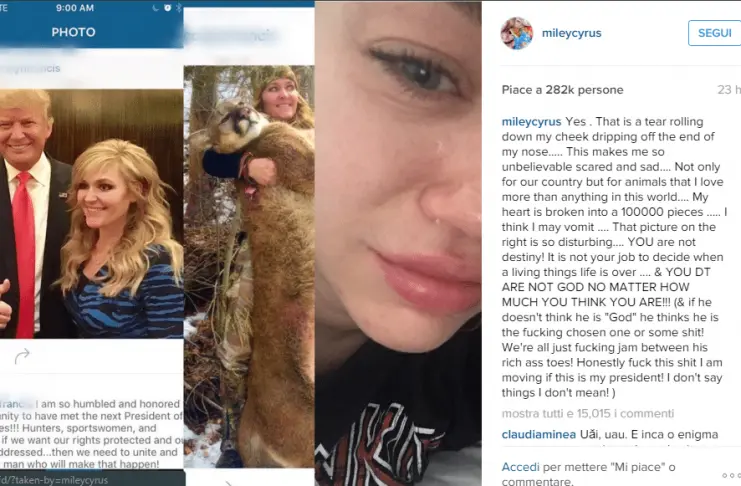This screenshot has height=486, width=741.
Task: Click the alarm clock status bar icon
Action: click(x=168, y=8)
